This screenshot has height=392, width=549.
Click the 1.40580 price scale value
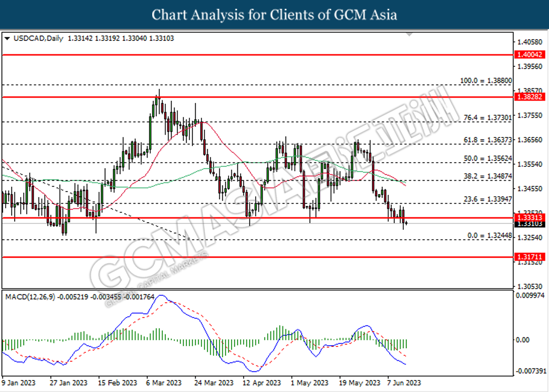coord(530,42)
